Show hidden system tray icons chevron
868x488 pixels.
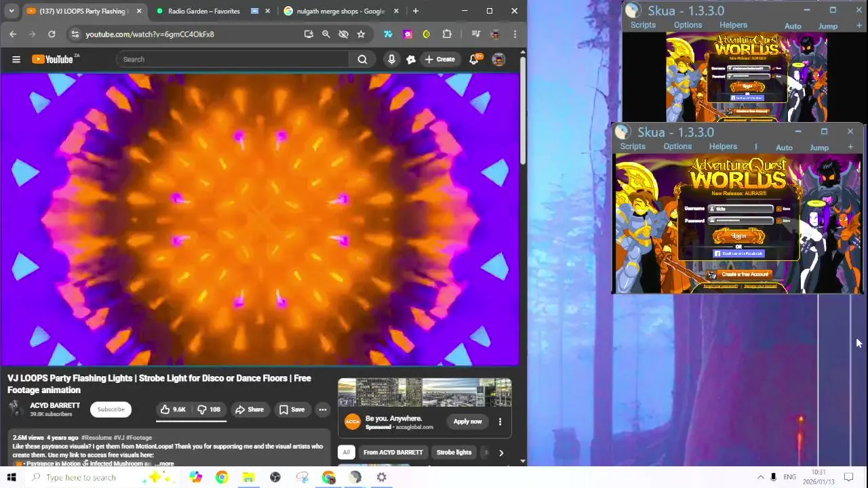click(760, 477)
